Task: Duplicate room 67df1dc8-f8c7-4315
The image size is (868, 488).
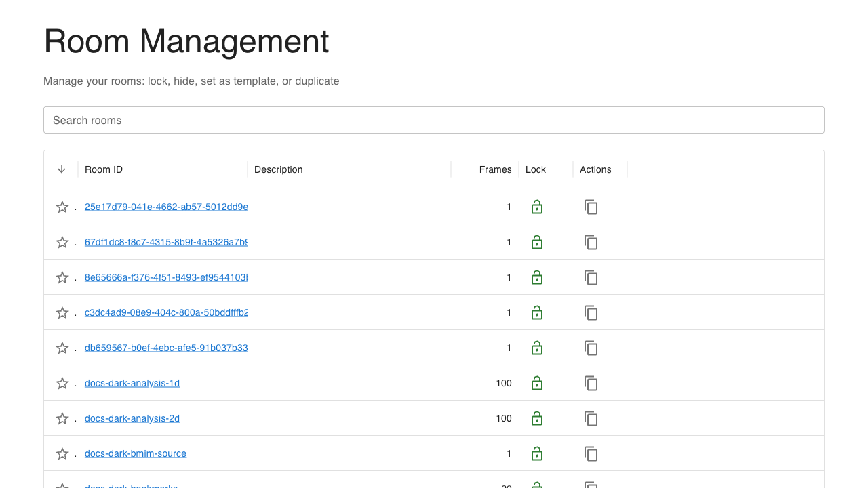Action: 591,242
